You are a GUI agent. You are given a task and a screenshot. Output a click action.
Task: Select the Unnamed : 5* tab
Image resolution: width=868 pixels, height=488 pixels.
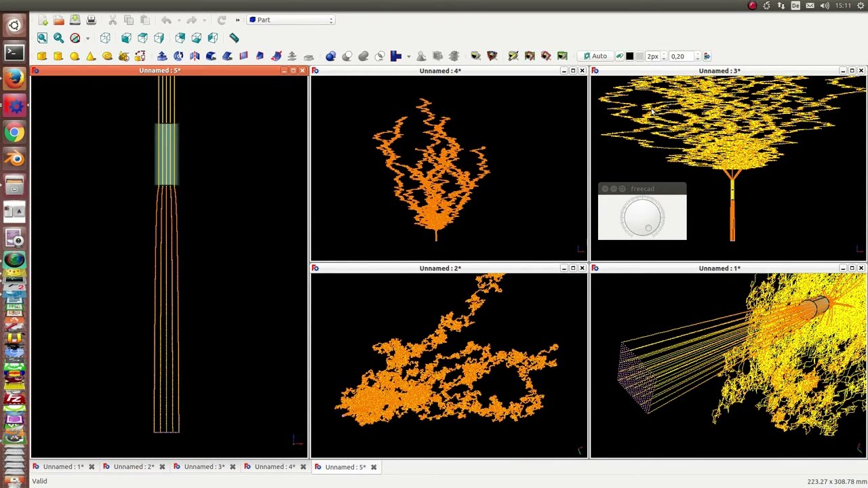345,467
